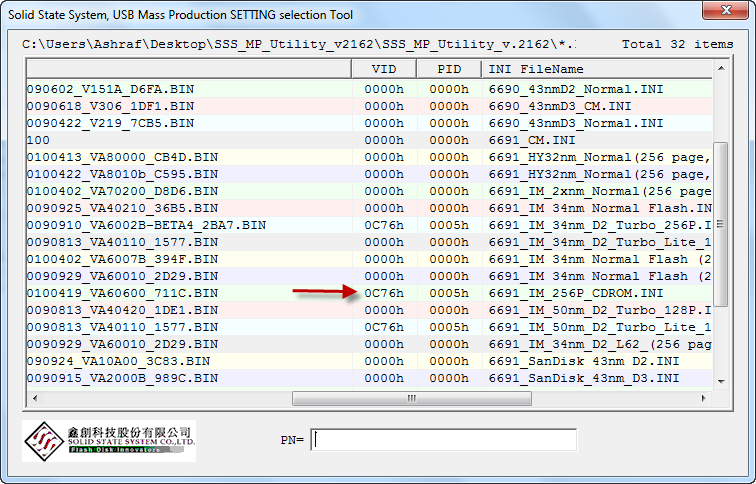
Task: Click the Solid State System company logo
Action: coord(109,441)
